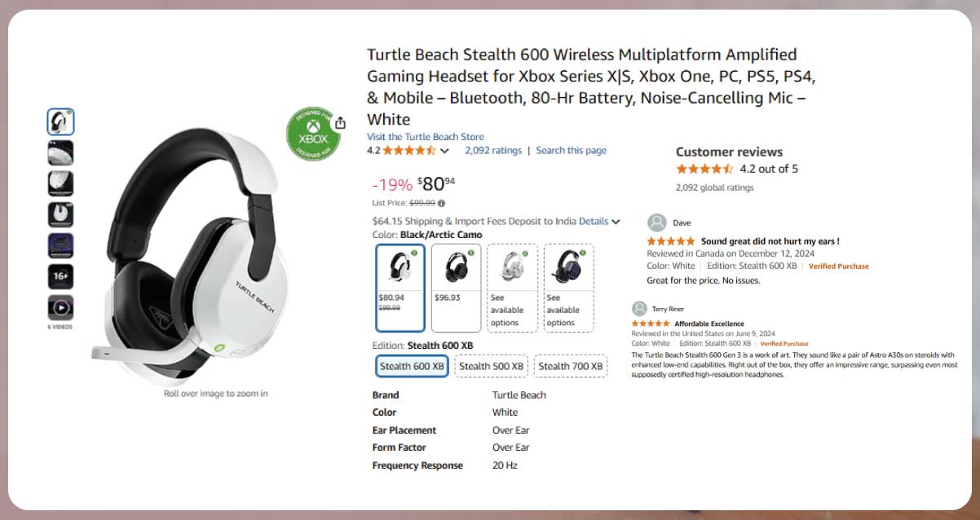Screen dimensions: 980x520
Task: Click the 16+ age rating thumbnail
Action: (60, 276)
